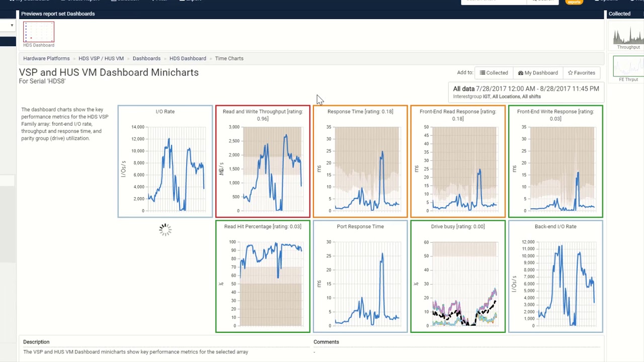Click Previews report set Dashboards header
The height and width of the screenshot is (362, 644).
[58, 14]
